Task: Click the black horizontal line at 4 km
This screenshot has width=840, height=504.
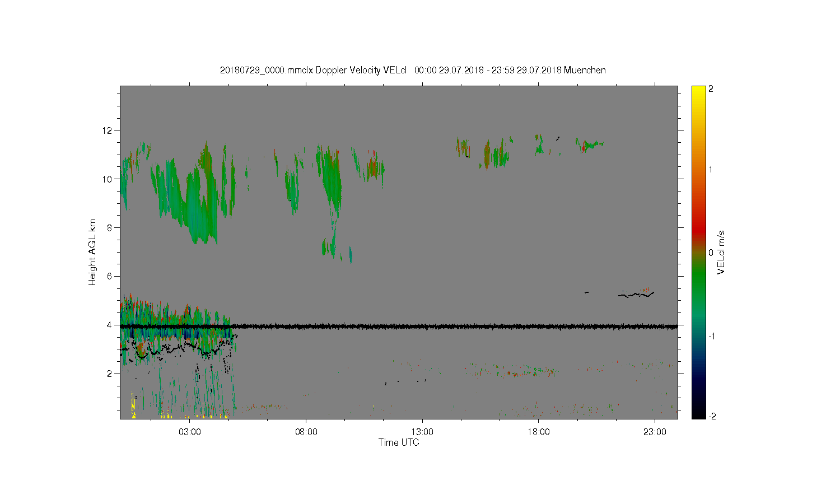Action: coord(399,326)
